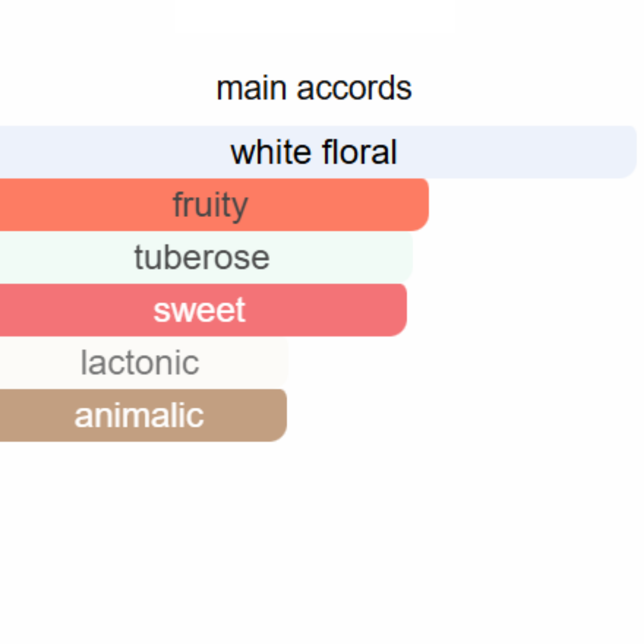The image size is (644, 644).
Task: Click the "tuberose" text label
Action: pos(202,257)
